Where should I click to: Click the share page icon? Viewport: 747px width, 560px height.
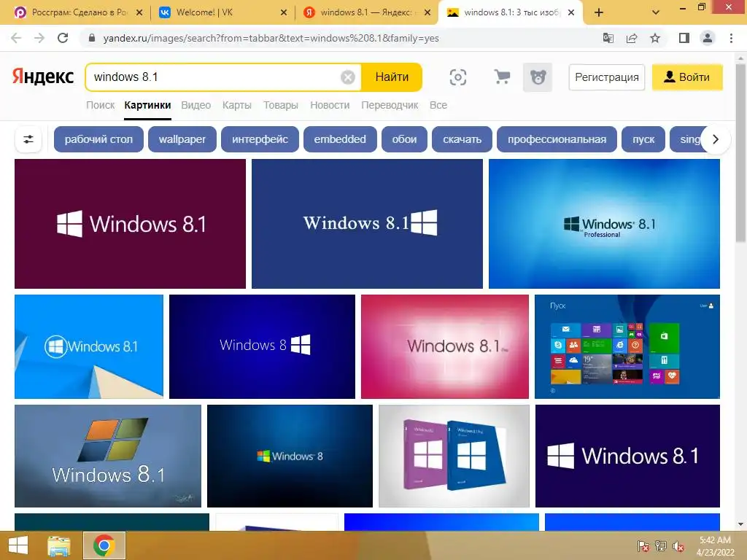632,38
